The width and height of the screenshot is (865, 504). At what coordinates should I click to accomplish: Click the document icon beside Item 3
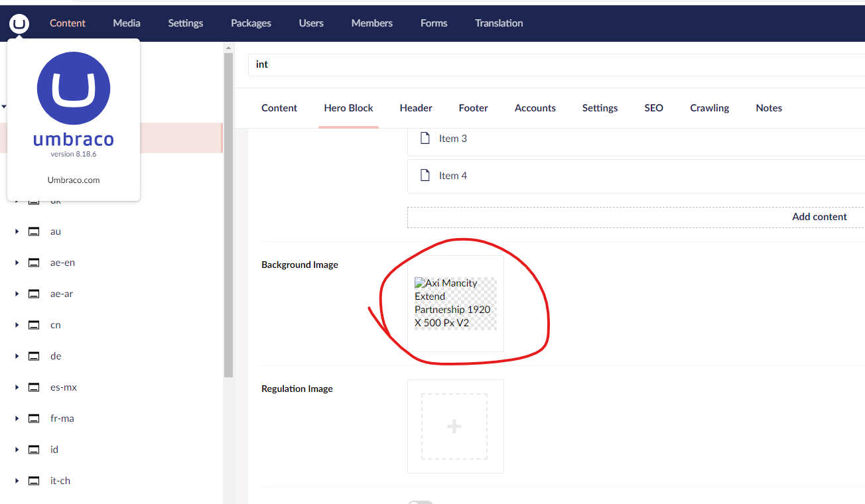click(x=425, y=138)
